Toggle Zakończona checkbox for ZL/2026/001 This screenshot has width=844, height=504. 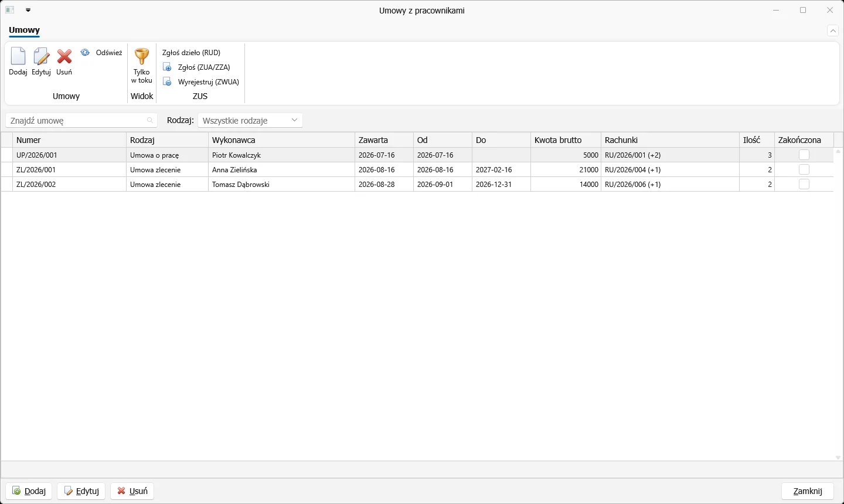coord(804,170)
